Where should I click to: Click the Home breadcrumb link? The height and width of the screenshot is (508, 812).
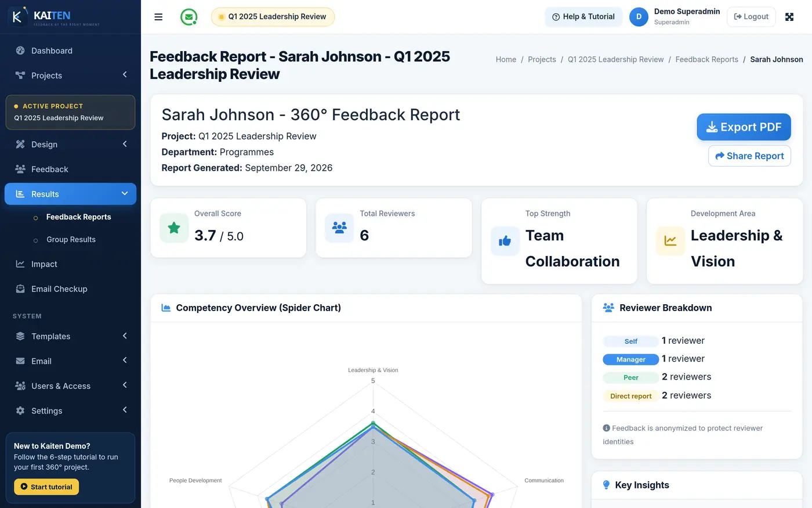pos(506,59)
